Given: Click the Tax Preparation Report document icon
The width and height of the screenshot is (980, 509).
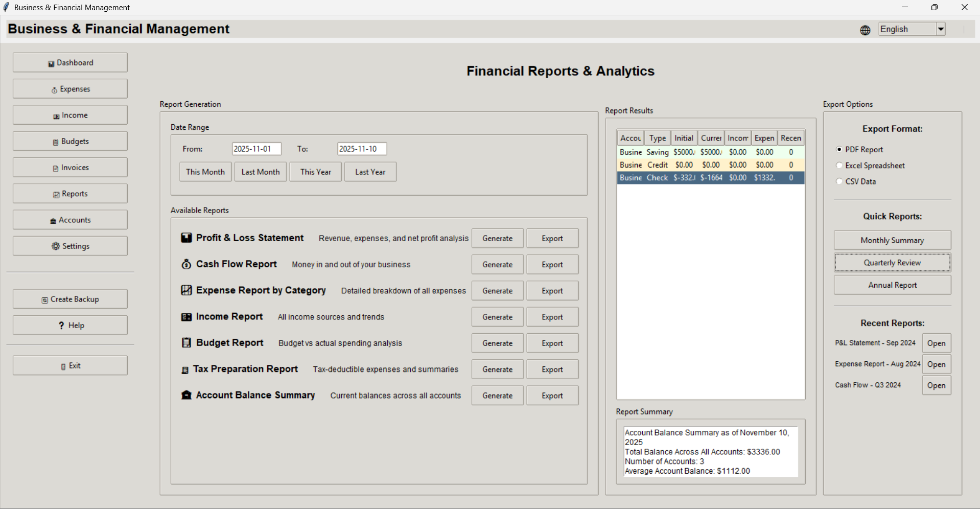Looking at the screenshot, I should [x=185, y=369].
